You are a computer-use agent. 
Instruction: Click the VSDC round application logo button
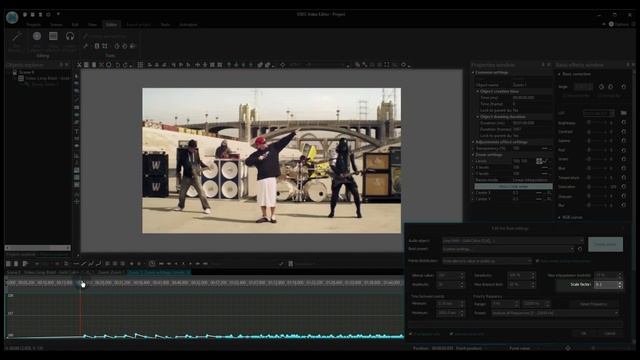12,17
